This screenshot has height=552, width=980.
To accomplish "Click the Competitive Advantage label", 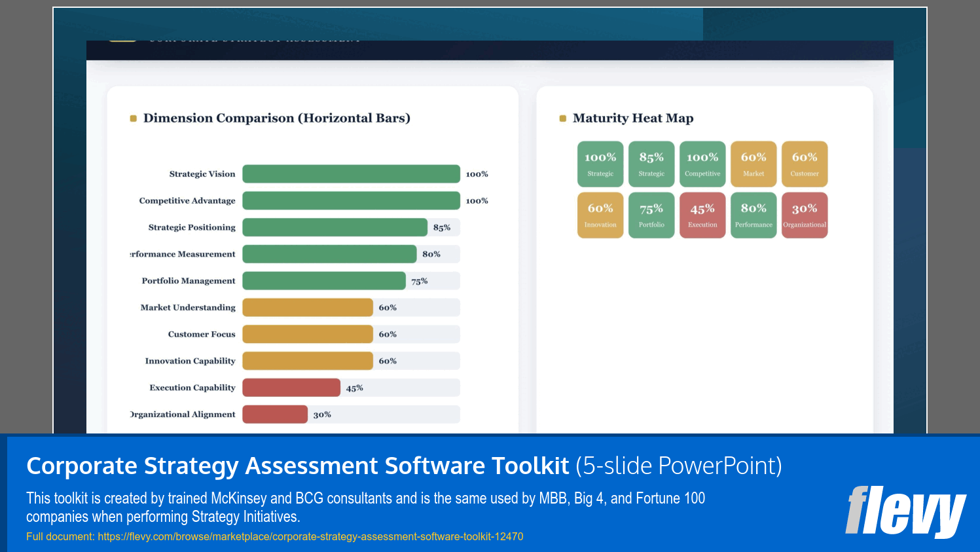I will (x=187, y=200).
